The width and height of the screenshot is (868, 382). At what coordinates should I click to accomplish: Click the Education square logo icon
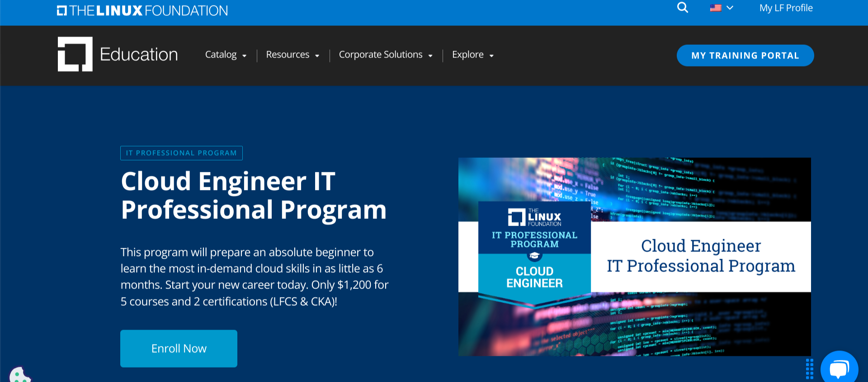75,54
